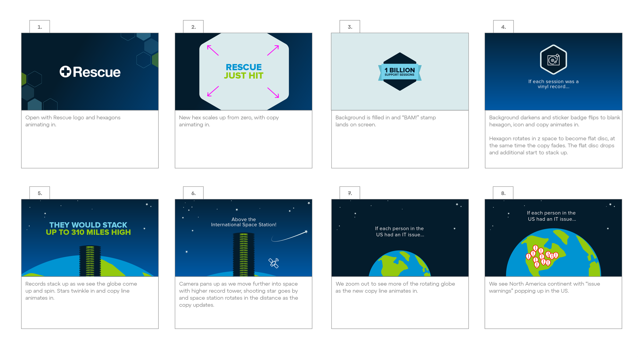The image size is (644, 362).
Task: Click the upper-left magenta arrow in frame 2
Action: tap(213, 50)
